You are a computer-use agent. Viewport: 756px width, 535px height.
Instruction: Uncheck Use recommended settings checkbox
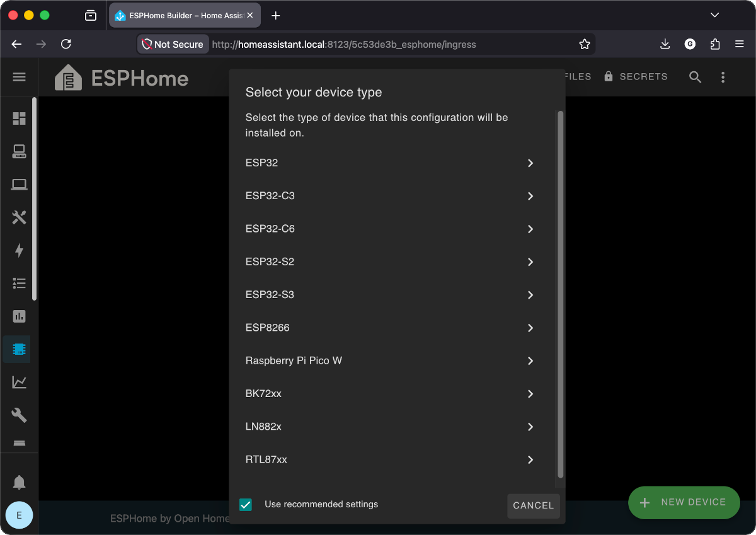click(246, 505)
